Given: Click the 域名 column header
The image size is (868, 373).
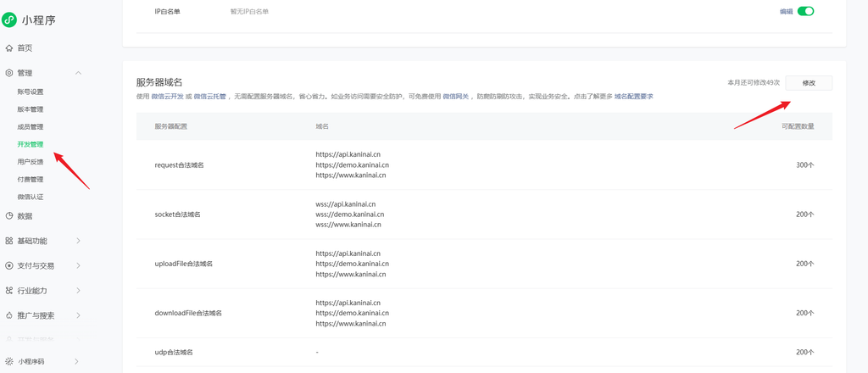Looking at the screenshot, I should (x=322, y=126).
